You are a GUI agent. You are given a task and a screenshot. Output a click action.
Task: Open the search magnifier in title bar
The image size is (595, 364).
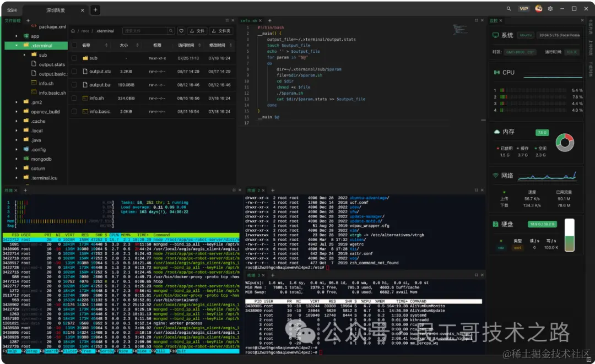coord(509,9)
